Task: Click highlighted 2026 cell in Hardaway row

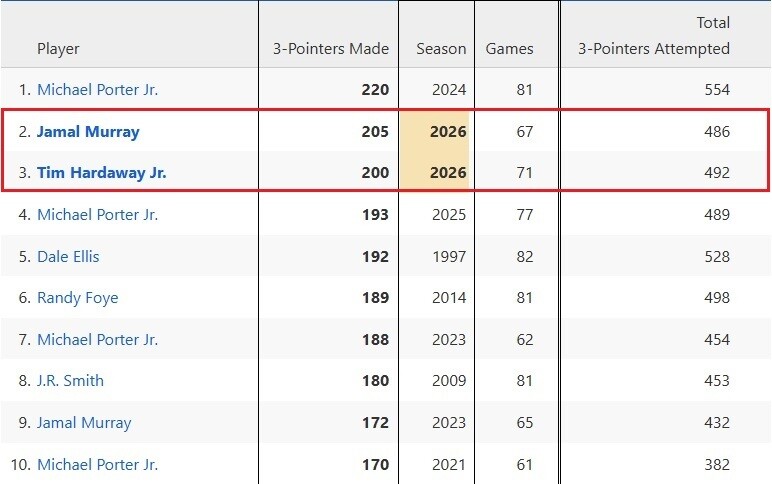Action: coord(448,173)
